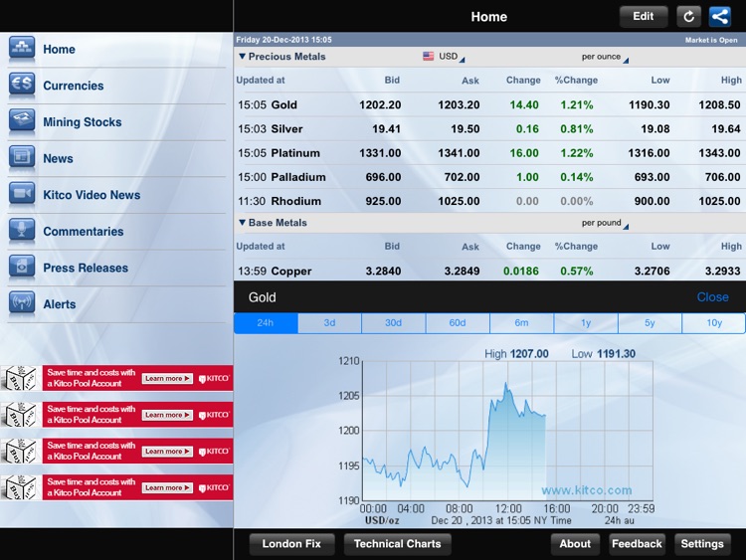The height and width of the screenshot is (560, 746).
Task: Select the 10y chart range
Action: tap(713, 323)
